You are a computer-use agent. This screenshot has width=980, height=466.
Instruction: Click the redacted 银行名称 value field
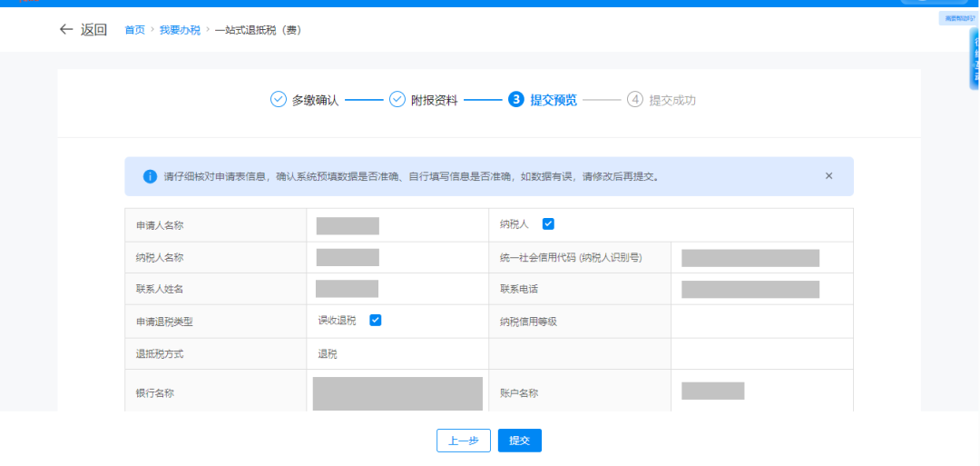coord(397,393)
